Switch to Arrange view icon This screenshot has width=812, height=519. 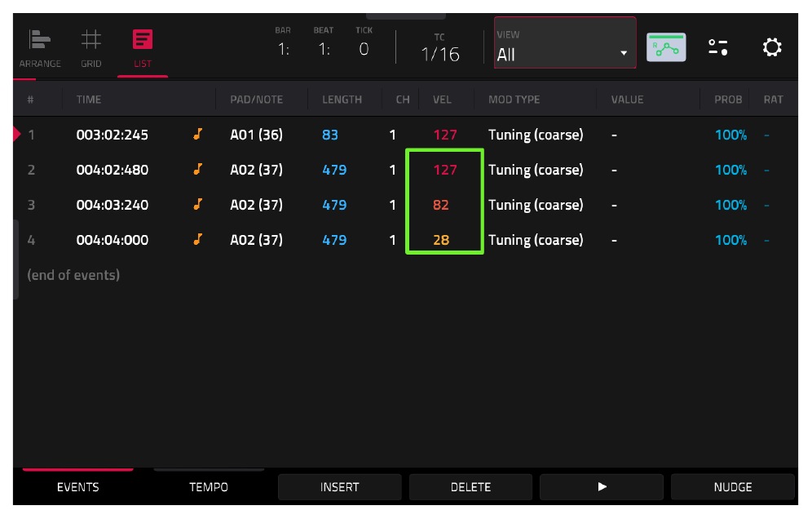coord(39,40)
